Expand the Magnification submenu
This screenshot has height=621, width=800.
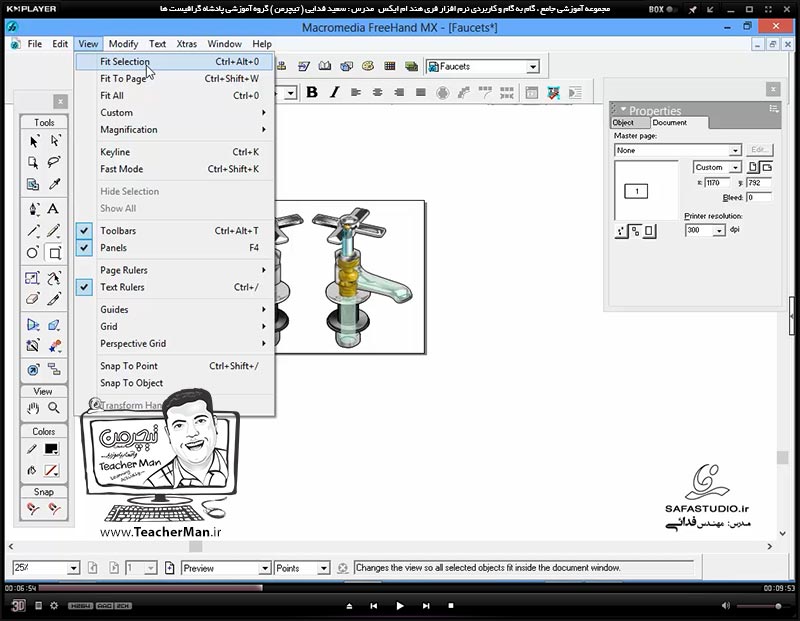tap(174, 130)
